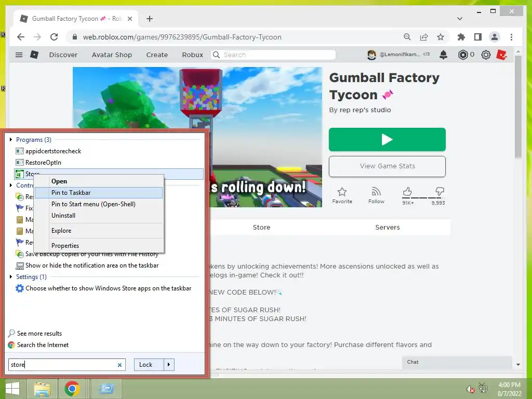Go forward using the browser forward arrow
The image size is (532, 399).
pyautogui.click(x=37, y=37)
